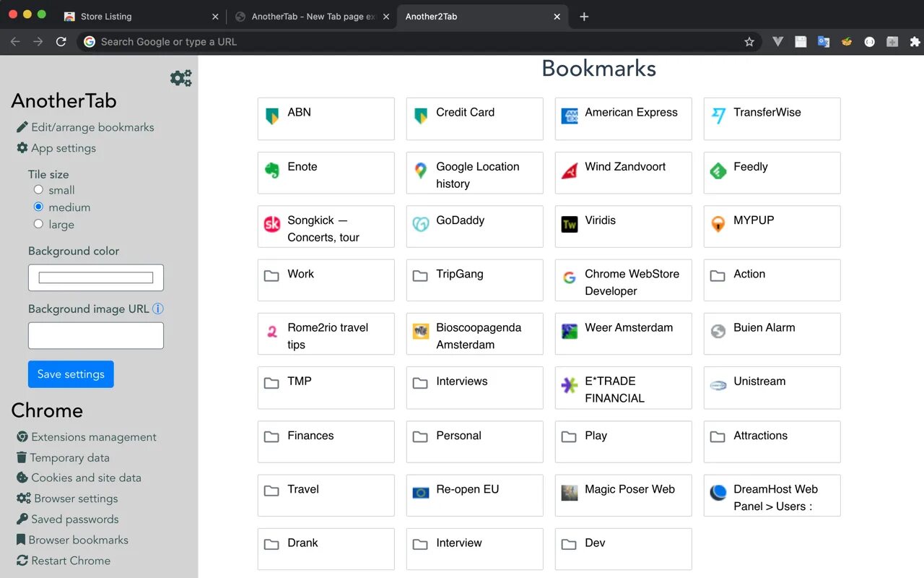The width and height of the screenshot is (924, 578).
Task: Open the Viridis bookmark tile
Action: [624, 226]
